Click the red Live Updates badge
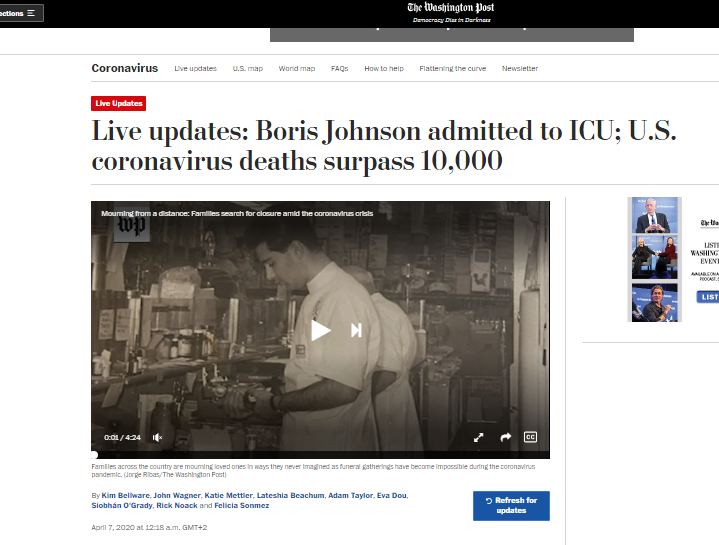This screenshot has width=719, height=545. (x=118, y=103)
